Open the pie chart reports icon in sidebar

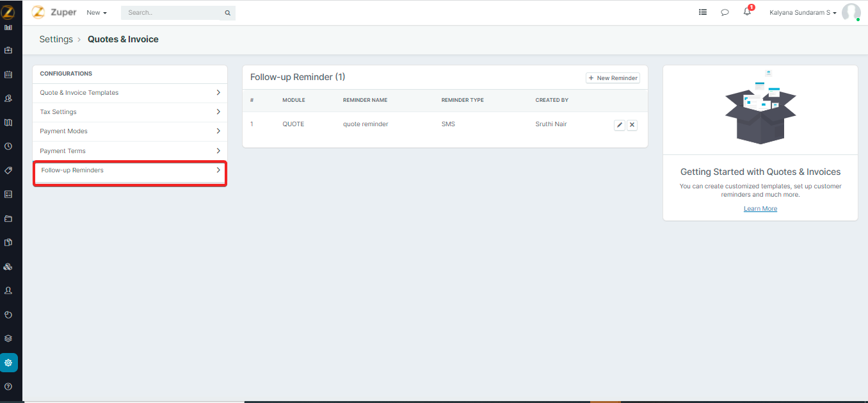[x=8, y=315]
